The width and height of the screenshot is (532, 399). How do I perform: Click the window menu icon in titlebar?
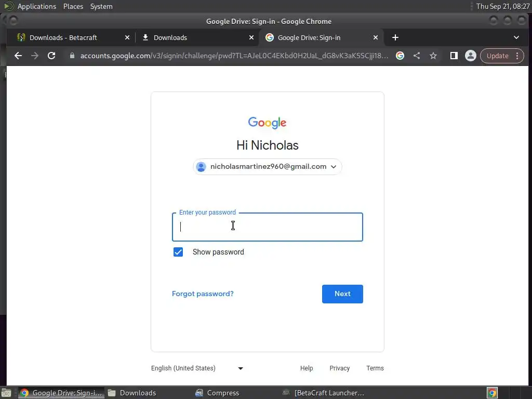click(x=12, y=21)
